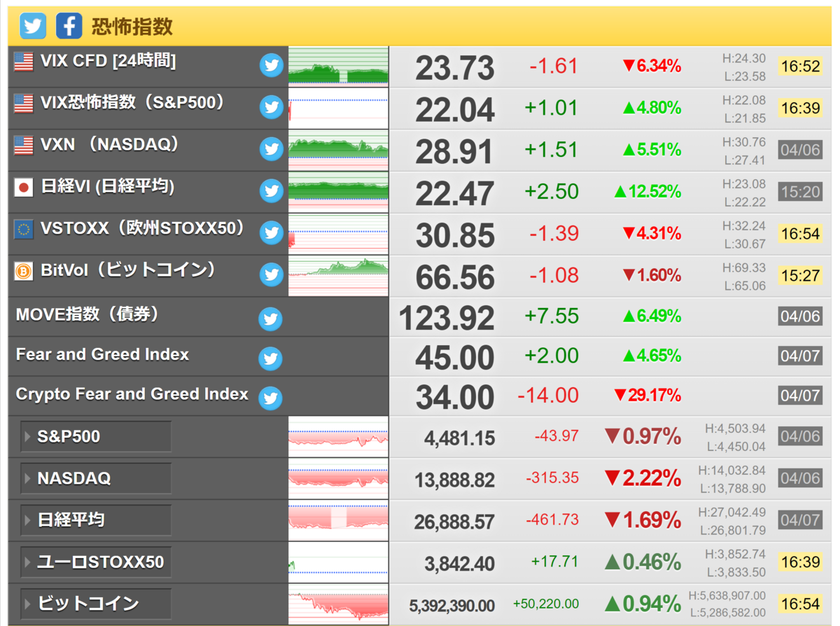The width and height of the screenshot is (840, 626).
Task: Click the VSTOXX value 30.85
Action: (455, 235)
